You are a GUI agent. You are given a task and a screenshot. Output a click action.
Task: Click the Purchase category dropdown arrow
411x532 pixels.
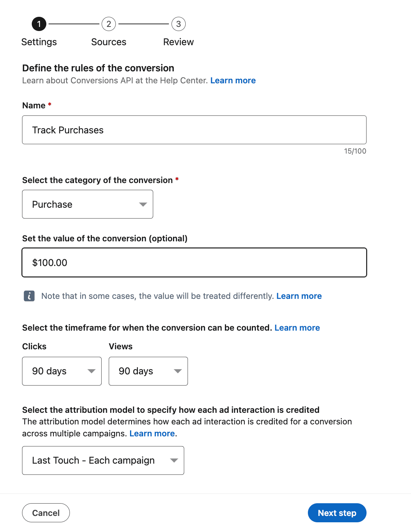tap(143, 204)
